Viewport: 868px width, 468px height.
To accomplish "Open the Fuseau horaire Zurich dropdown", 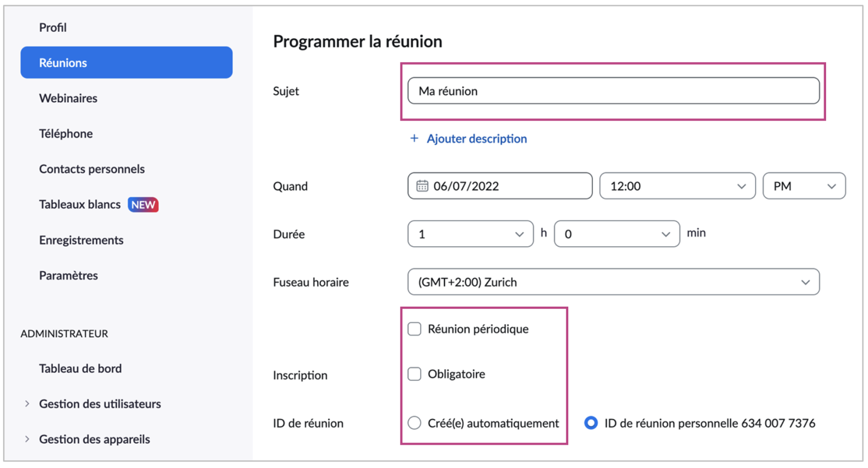I will click(x=613, y=282).
